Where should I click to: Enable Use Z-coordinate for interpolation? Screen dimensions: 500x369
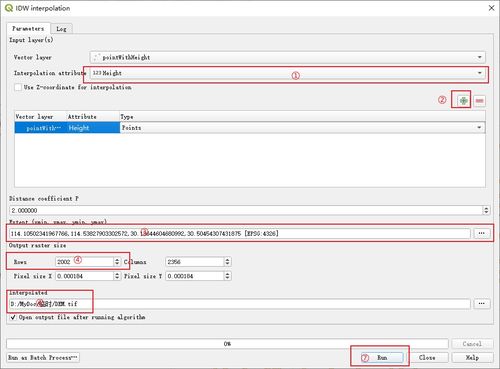(18, 87)
